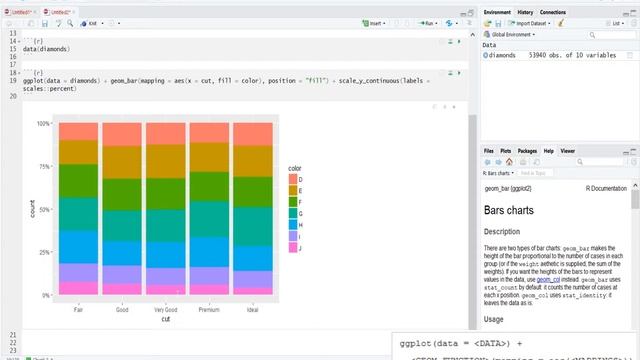640x360 pixels.
Task: Click the Help pane vertical scrollbar
Action: [x=635, y=200]
